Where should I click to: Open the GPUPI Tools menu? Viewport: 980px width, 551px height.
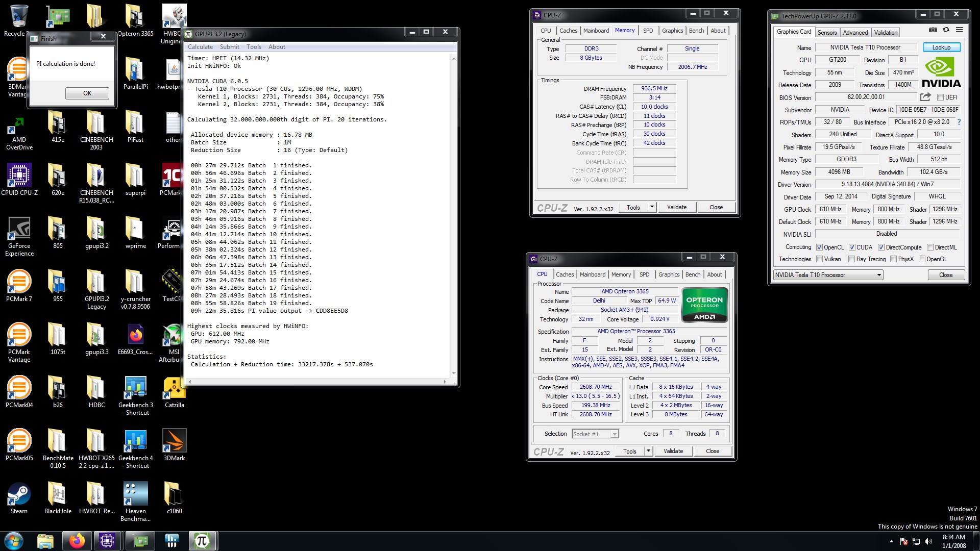click(x=254, y=47)
